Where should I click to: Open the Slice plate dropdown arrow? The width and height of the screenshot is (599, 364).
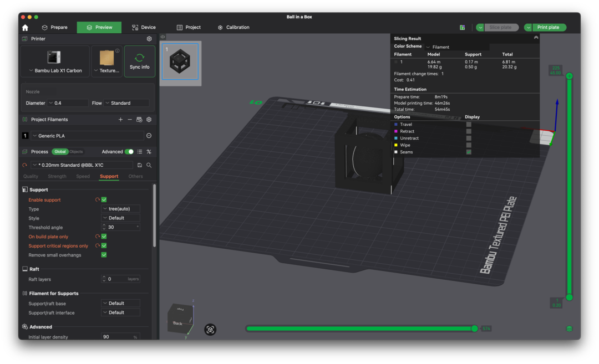480,28
